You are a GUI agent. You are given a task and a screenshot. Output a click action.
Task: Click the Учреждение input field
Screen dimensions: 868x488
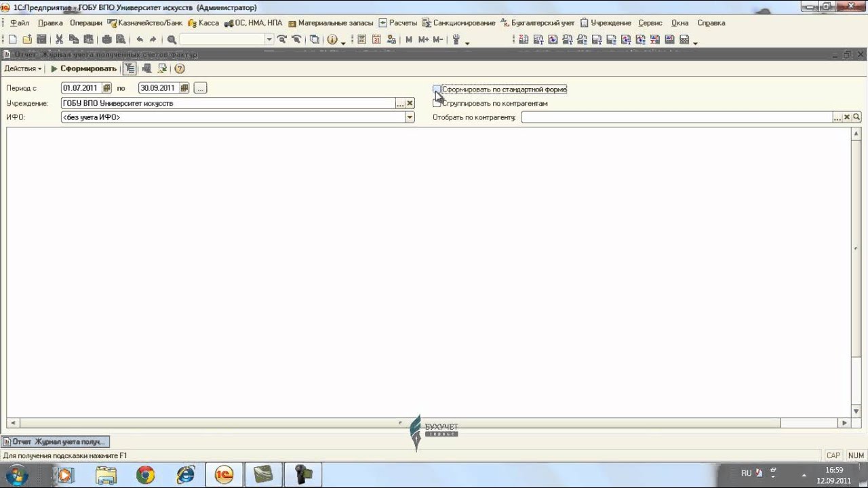[228, 103]
